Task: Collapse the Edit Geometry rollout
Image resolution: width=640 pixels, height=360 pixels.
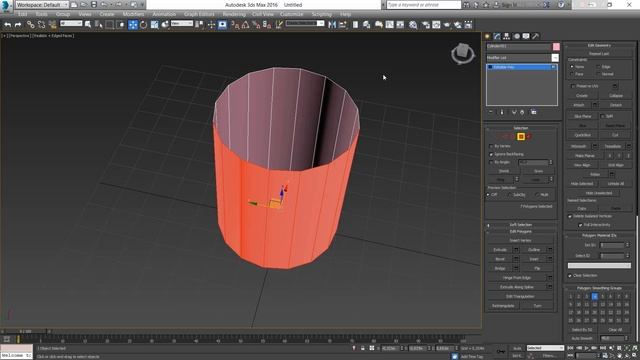Action: coord(599,45)
